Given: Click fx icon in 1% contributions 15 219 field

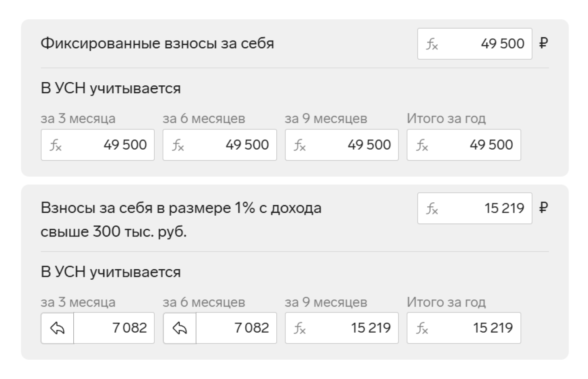Looking at the screenshot, I should (x=432, y=208).
